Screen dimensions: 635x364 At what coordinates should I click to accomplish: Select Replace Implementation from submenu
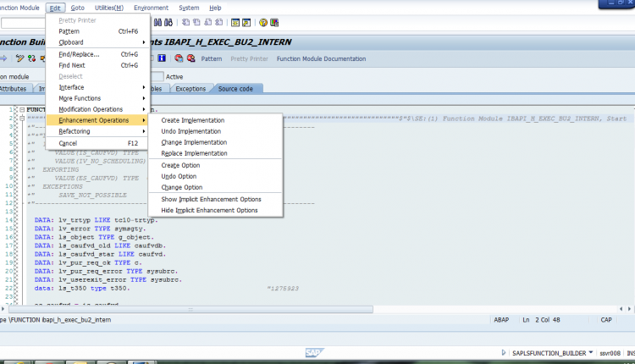click(215, 153)
